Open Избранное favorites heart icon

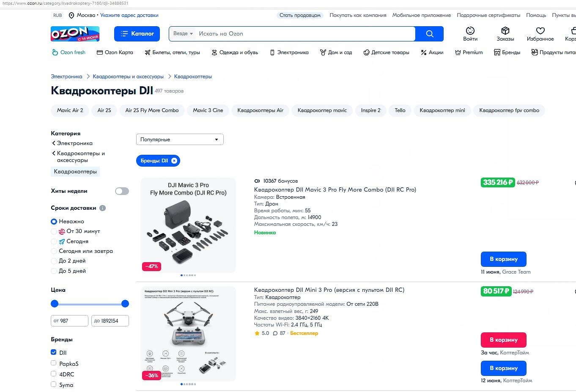tap(540, 34)
